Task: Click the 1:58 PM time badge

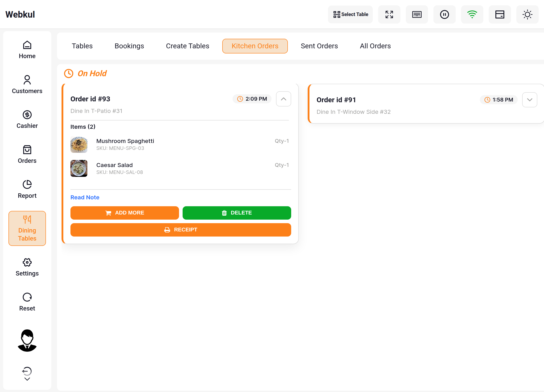Action: tap(499, 100)
